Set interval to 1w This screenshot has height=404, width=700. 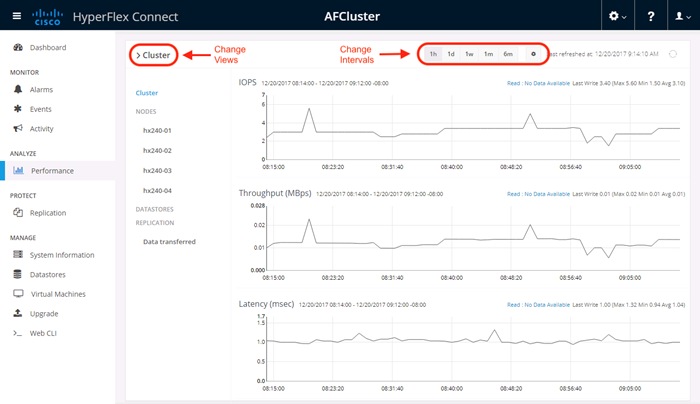(469, 54)
